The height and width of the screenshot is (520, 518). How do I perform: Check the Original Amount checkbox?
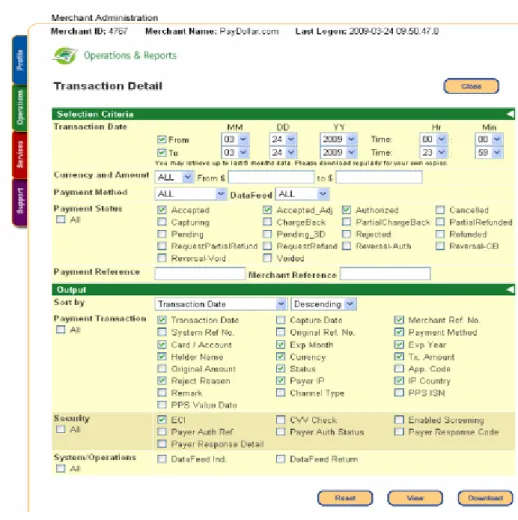pyautogui.click(x=162, y=369)
